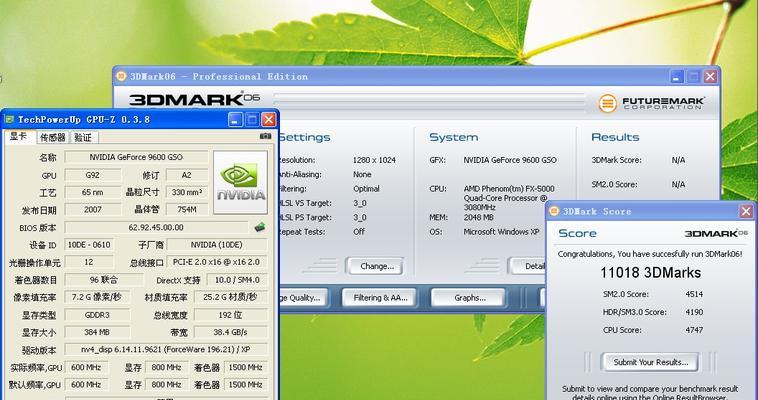Click the 3DMark06 title bar icon
Screen dimensions: 758x400
[121, 76]
